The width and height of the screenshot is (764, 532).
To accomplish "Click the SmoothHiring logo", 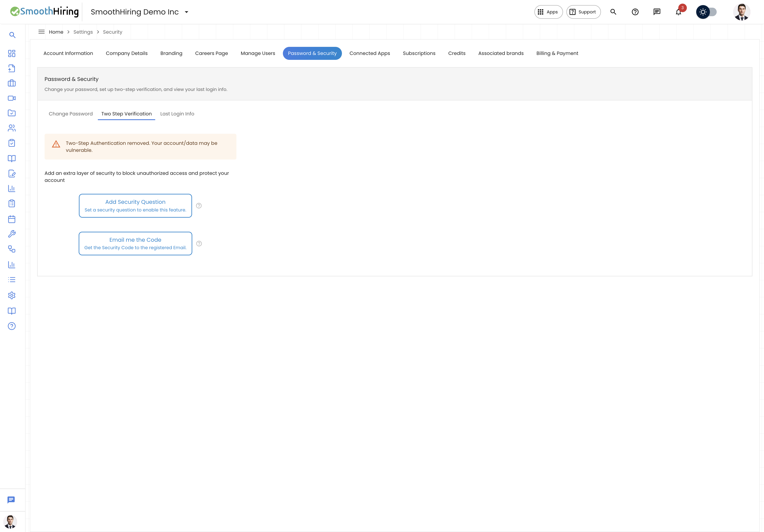I will [44, 12].
